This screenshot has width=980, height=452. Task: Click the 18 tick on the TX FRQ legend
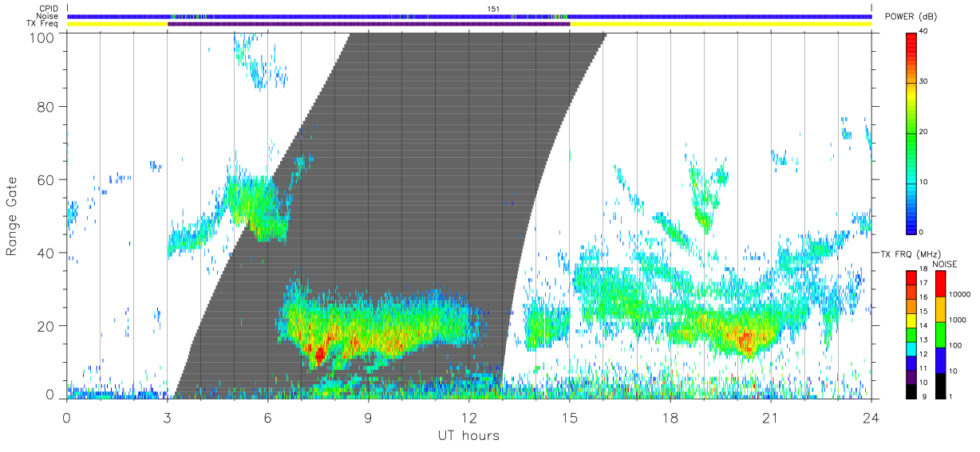point(924,269)
